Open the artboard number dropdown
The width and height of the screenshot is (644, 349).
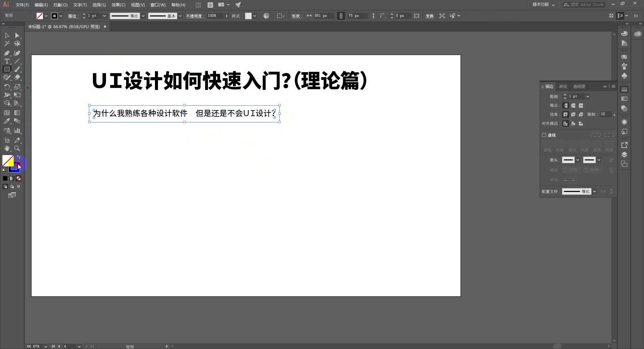[x=79, y=346]
